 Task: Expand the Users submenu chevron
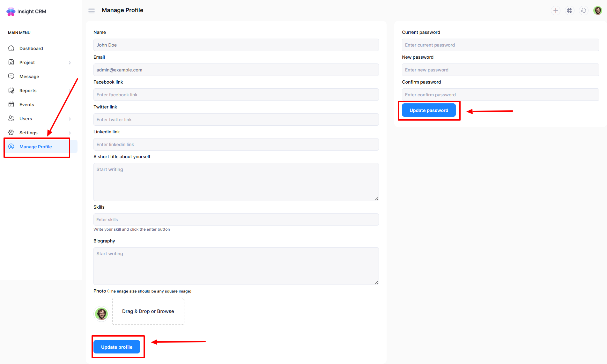click(70, 119)
